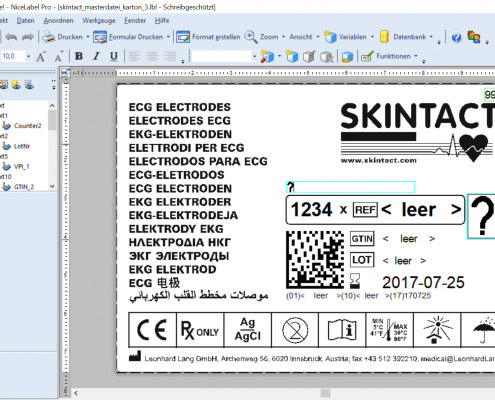Click the Variablen cube icon
The image size is (495, 400).
point(330,37)
